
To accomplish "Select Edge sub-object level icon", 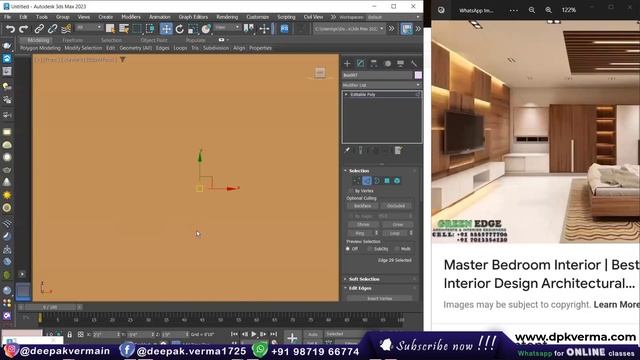I will pyautogui.click(x=367, y=180).
